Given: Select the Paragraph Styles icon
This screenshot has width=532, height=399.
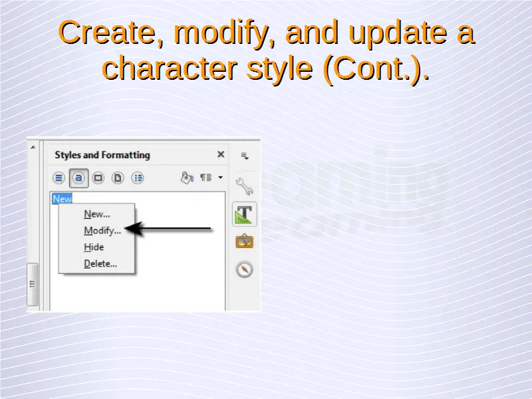Looking at the screenshot, I should pyautogui.click(x=59, y=178).
